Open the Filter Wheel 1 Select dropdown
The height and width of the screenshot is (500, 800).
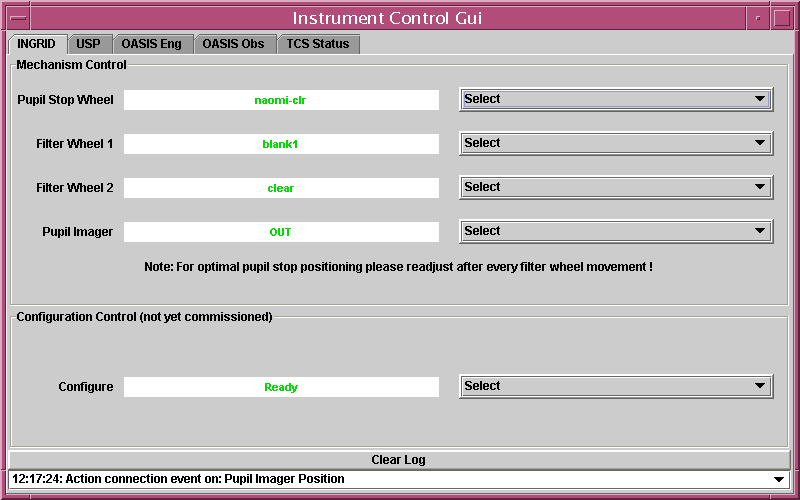(616, 143)
